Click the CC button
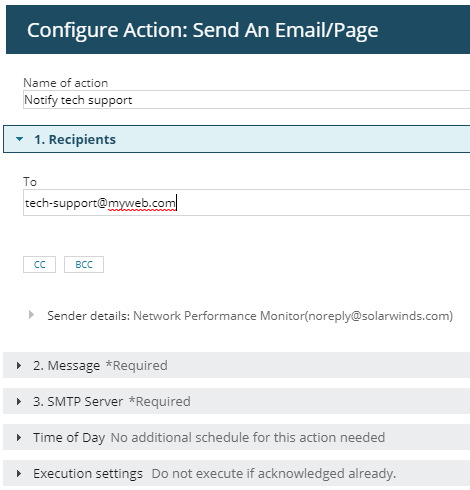 click(39, 265)
